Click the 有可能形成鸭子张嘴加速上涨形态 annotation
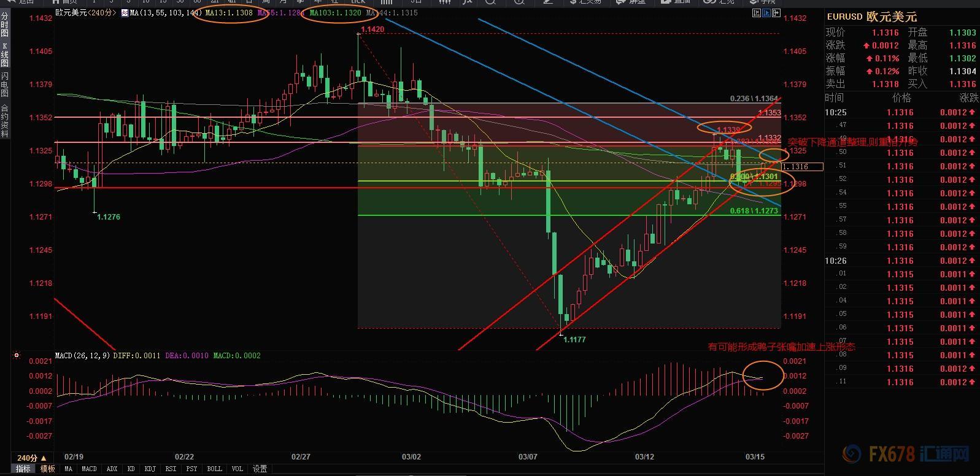 point(781,347)
